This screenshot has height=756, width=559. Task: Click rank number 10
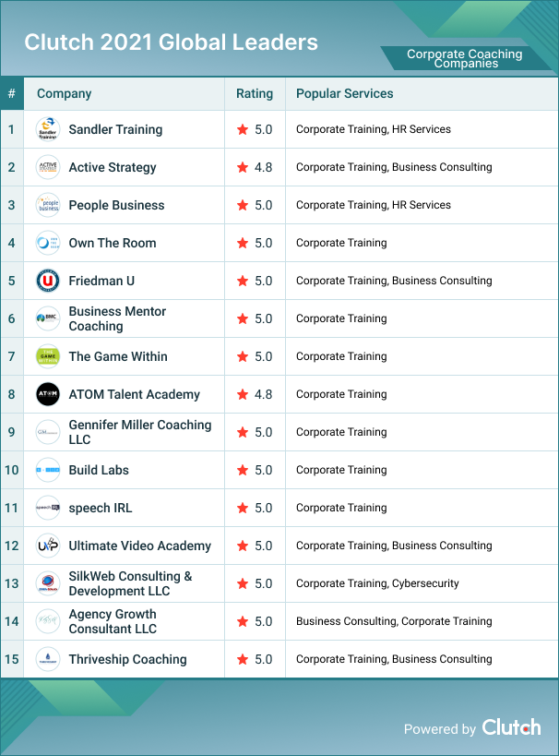(12, 470)
